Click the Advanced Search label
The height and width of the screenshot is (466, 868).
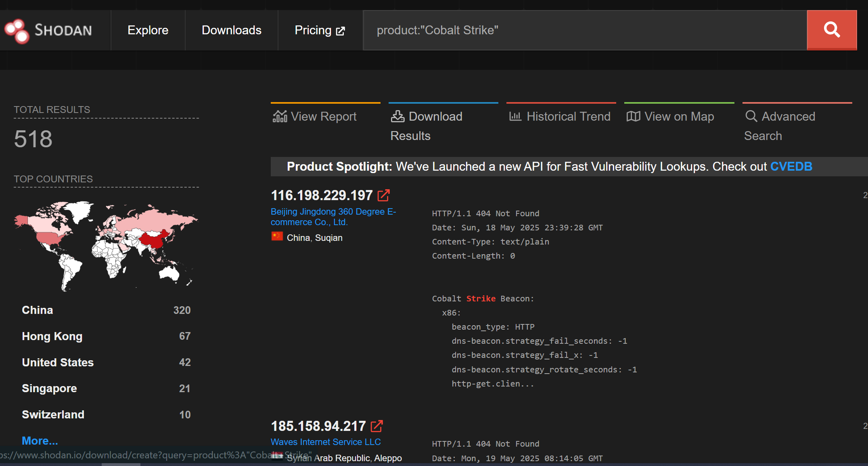tap(780, 126)
